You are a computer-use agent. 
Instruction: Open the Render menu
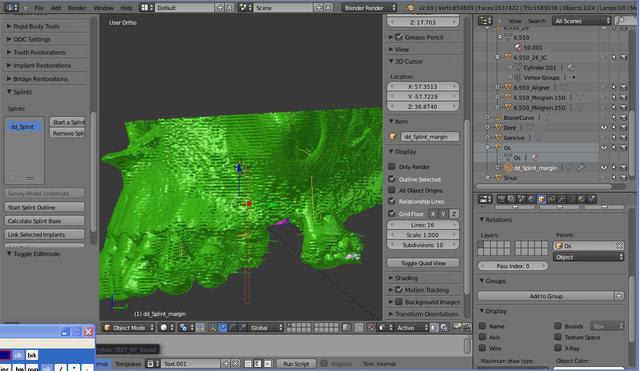click(x=77, y=8)
